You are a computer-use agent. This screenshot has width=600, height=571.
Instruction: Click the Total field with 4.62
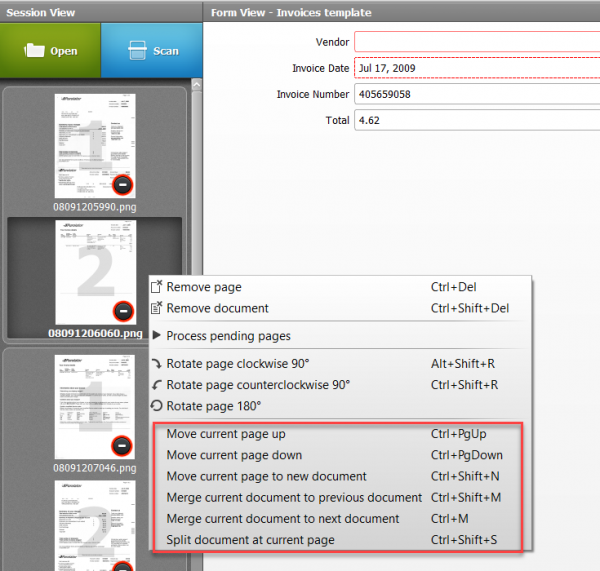click(477, 120)
